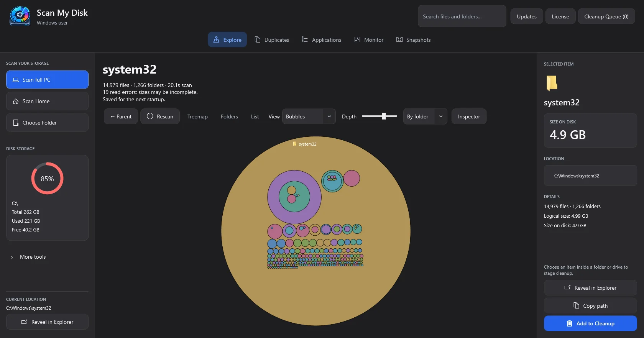Click the selected item folder icon
Viewport: 644px width, 338px height.
552,83
